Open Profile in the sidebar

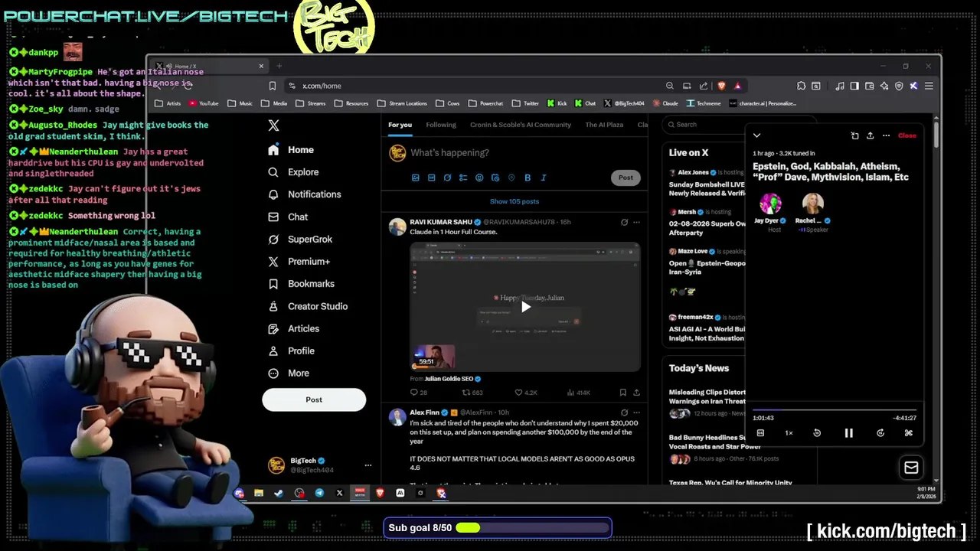click(x=291, y=350)
